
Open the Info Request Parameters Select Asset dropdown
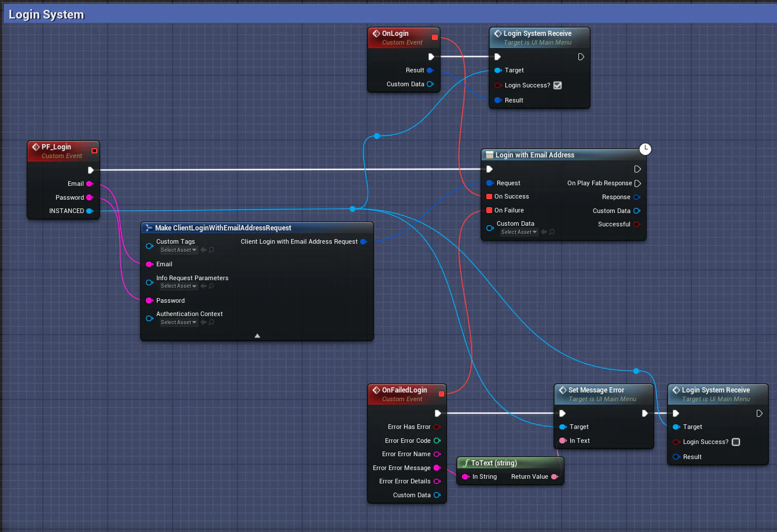pyautogui.click(x=179, y=286)
